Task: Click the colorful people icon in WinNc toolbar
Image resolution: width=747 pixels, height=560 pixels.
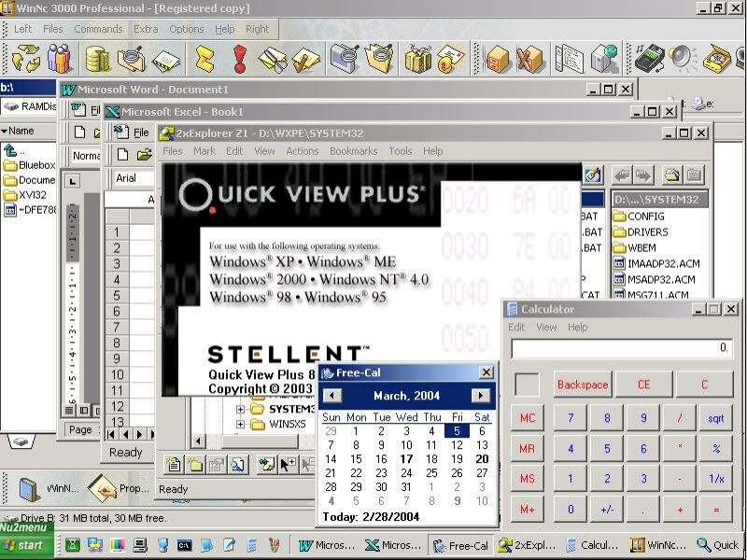Action: [x=60, y=59]
